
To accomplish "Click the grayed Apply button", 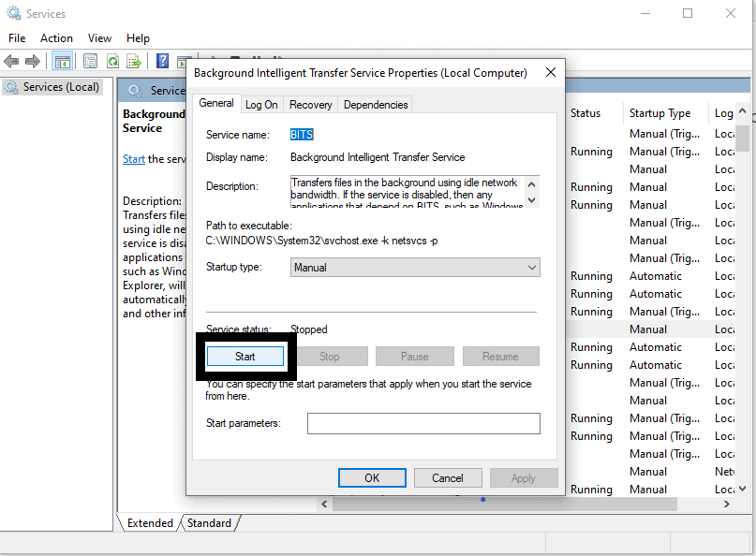I will coord(524,478).
